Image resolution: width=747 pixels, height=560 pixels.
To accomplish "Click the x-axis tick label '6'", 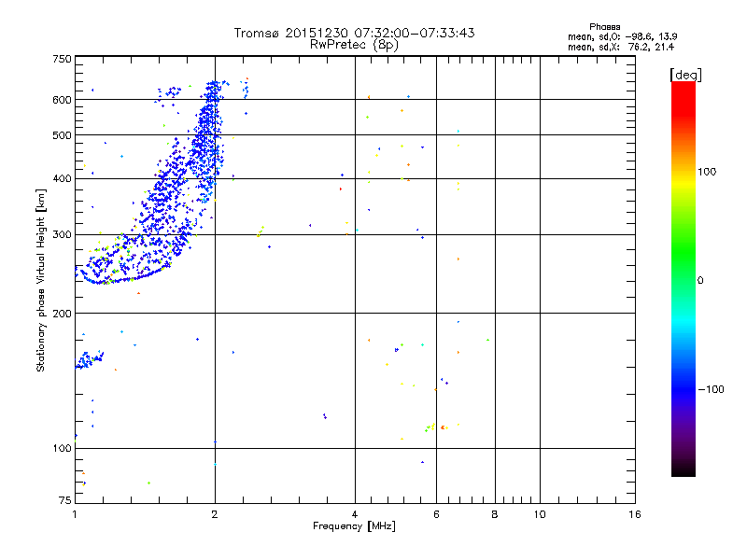I will 436,514.
